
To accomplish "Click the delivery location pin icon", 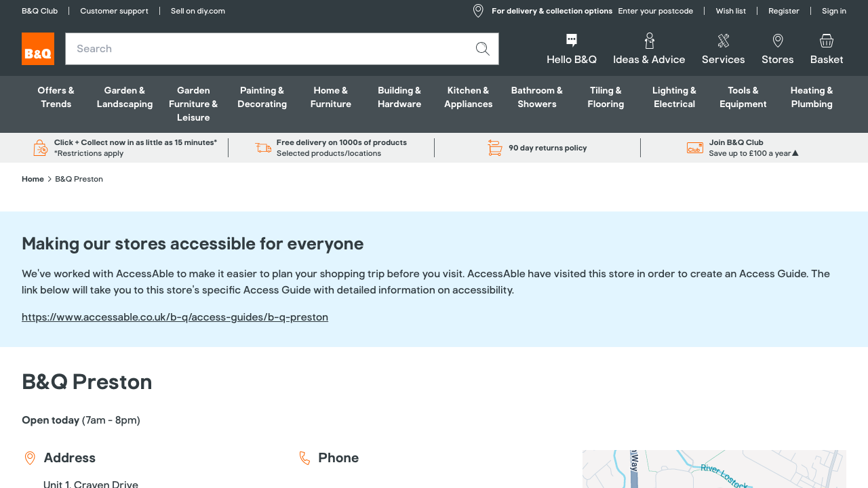I will 478,11.
